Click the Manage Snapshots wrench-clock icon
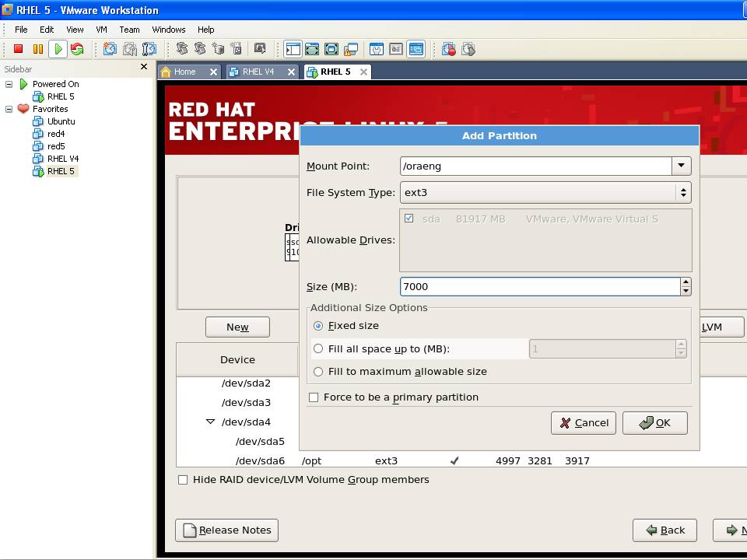747x560 pixels. [149, 49]
